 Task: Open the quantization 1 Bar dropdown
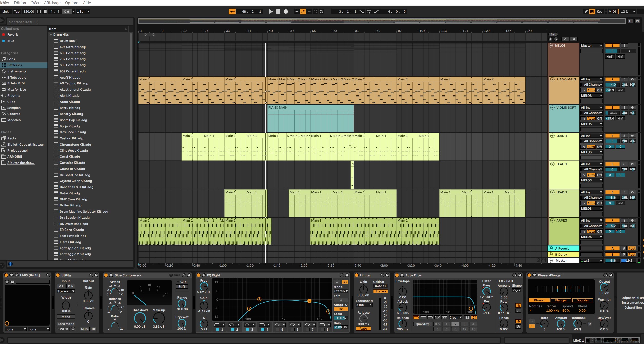(83, 12)
